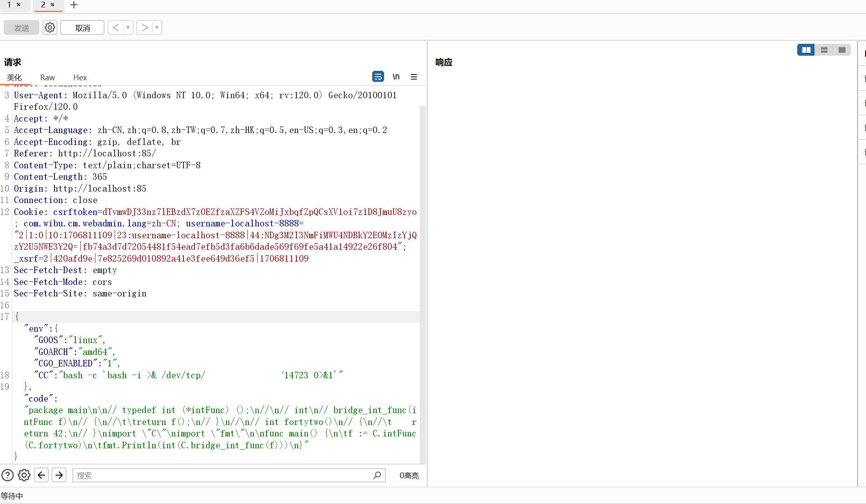Click the Connection: close header

[56, 200]
